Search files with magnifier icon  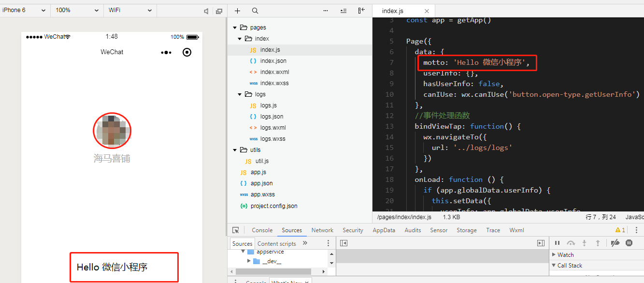[255, 11]
